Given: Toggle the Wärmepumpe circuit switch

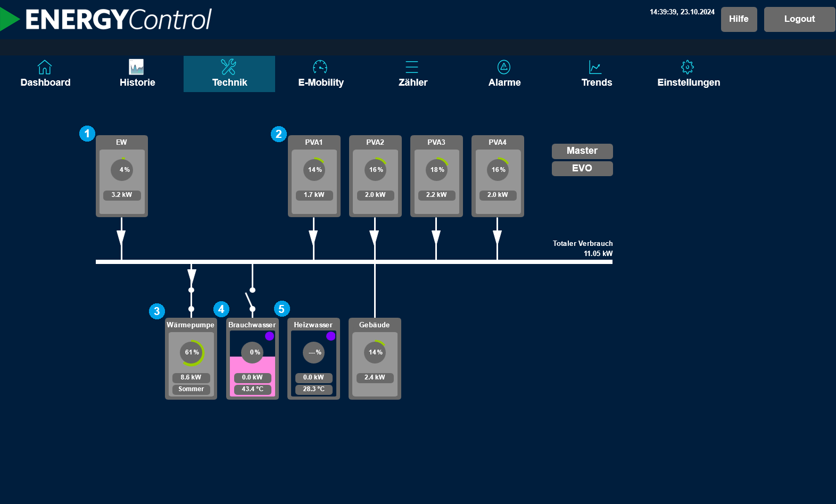Looking at the screenshot, I should click(x=191, y=300).
